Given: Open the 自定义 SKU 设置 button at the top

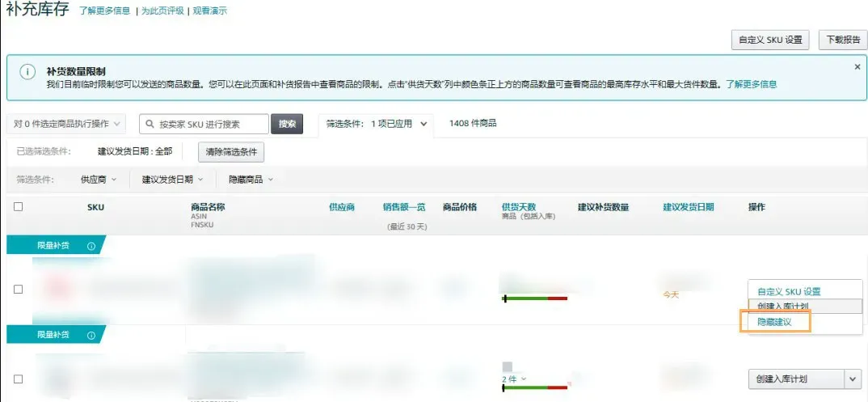Looking at the screenshot, I should pos(770,40).
